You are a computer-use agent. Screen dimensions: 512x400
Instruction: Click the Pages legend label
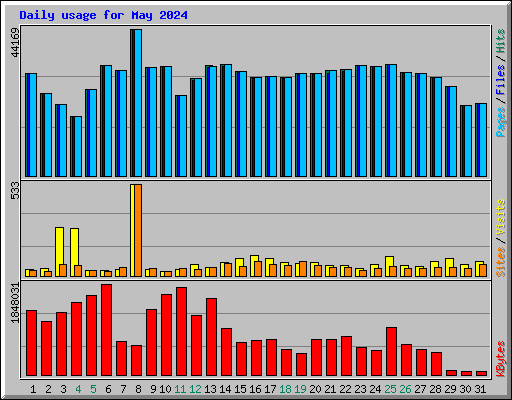[501, 122]
